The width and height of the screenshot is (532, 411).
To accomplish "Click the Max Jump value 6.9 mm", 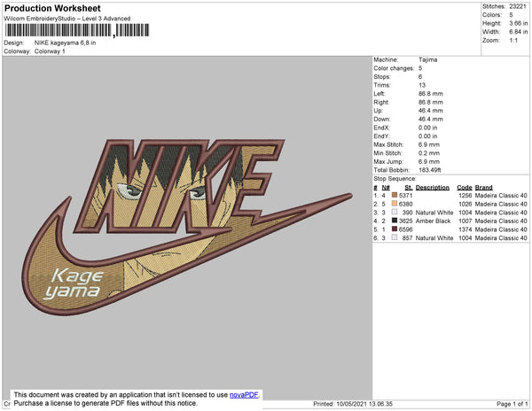I will point(429,161).
